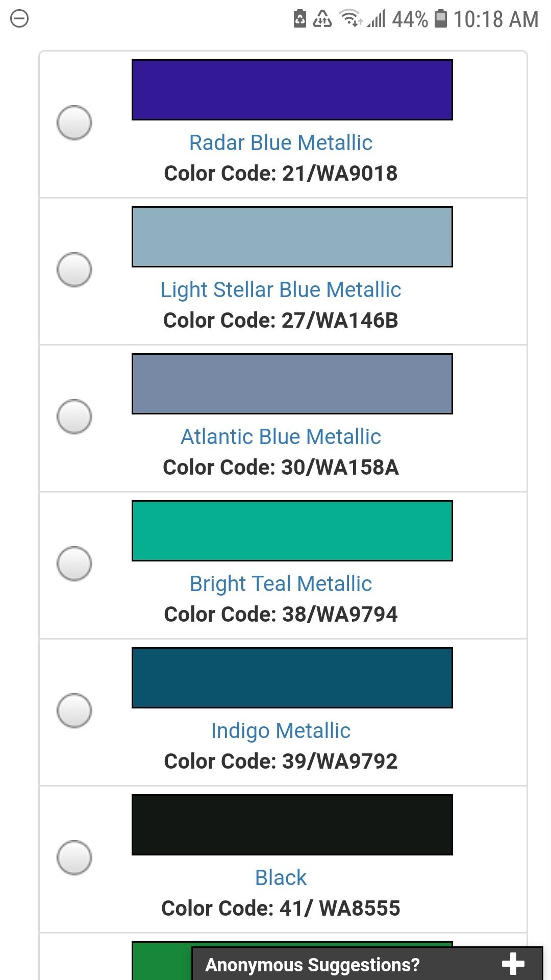Screen dimensions: 551x980
Task: Tap the minus circle icon in status bar
Action: (19, 19)
